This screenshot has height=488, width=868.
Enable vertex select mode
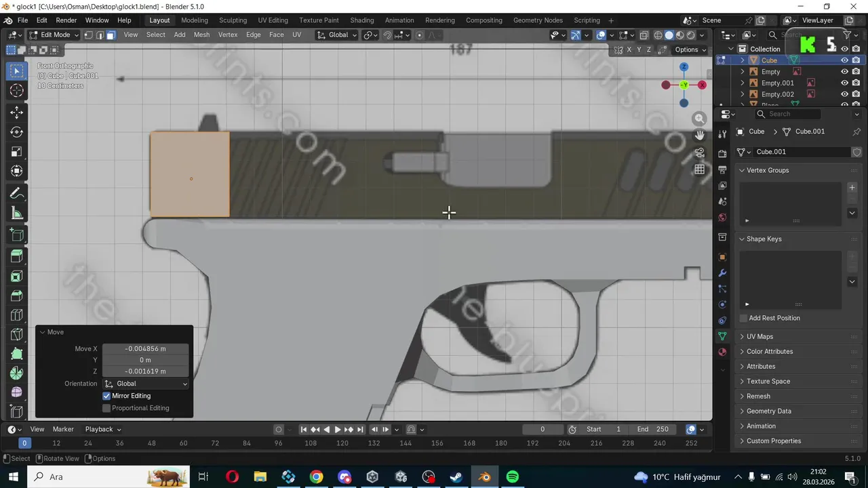[90, 35]
